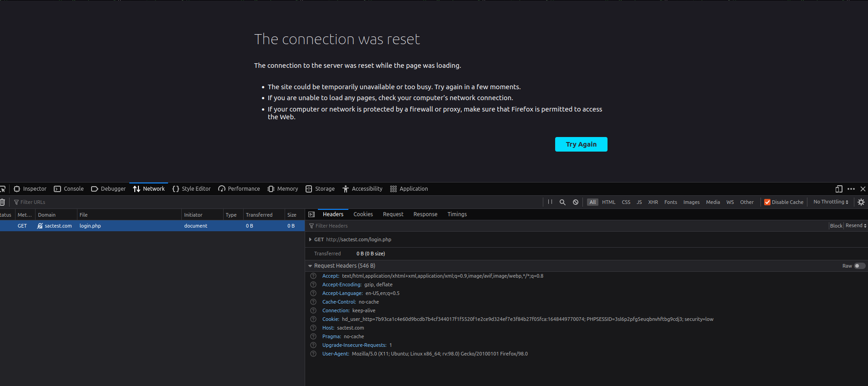Screen dimensions: 868x386
Task: Click help icon for User-Agent header
Action: coord(313,354)
